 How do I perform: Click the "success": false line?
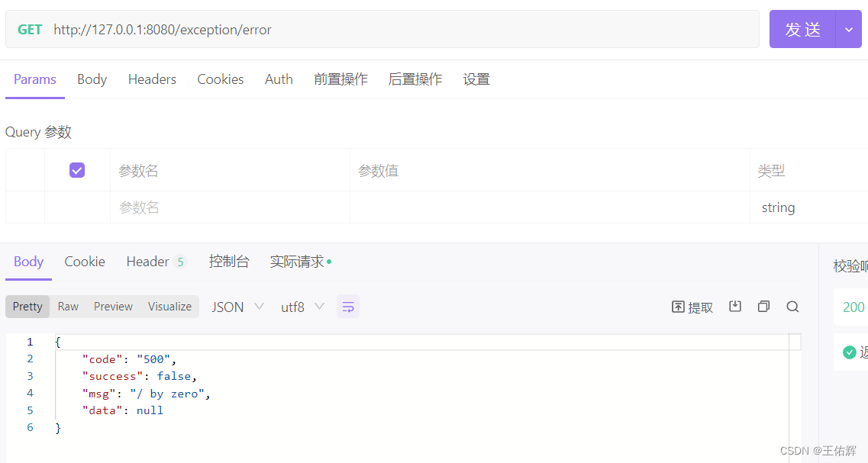(139, 376)
